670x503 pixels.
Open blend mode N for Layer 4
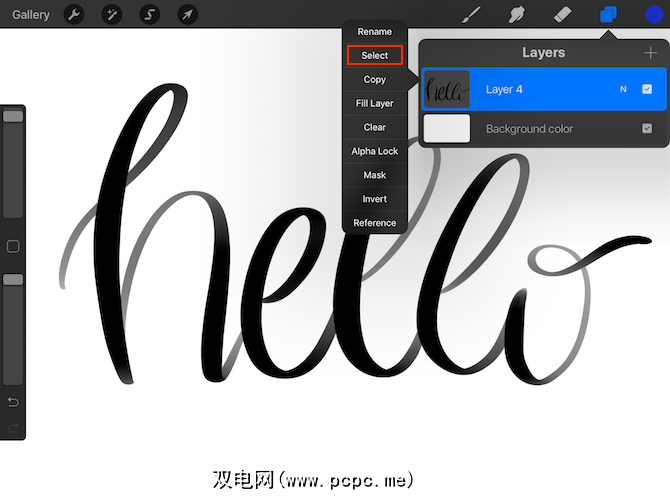coord(623,89)
